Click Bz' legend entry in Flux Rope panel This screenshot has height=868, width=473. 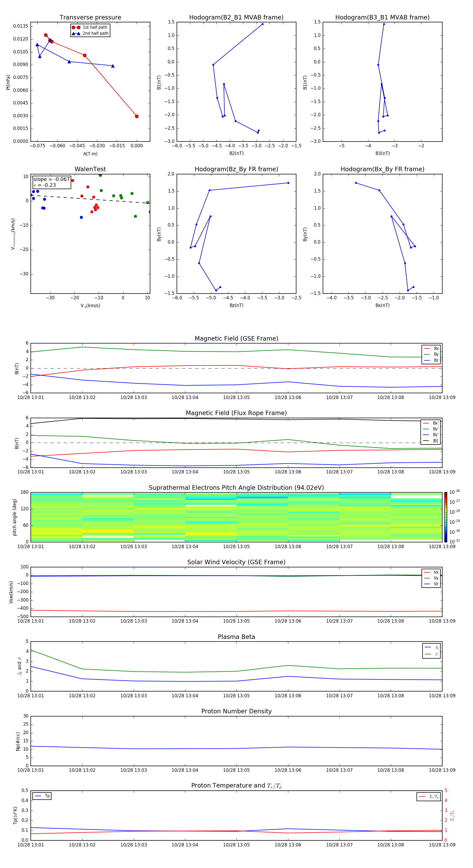(431, 435)
